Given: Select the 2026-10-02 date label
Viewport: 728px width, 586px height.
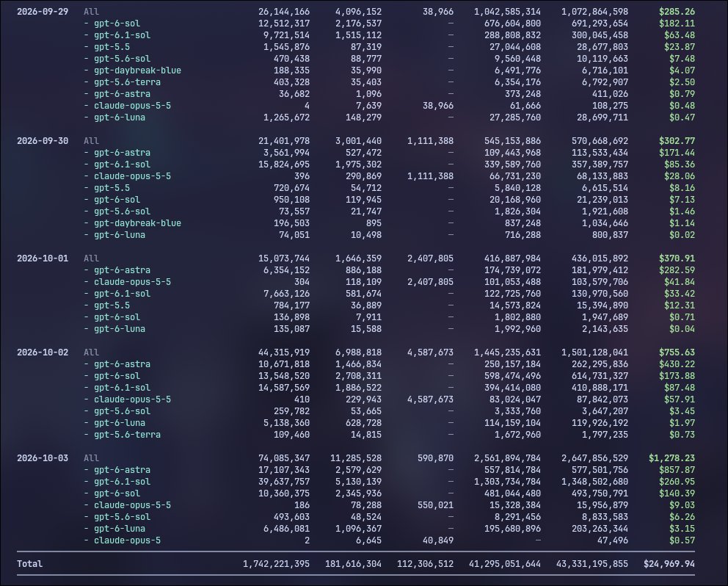Looking at the screenshot, I should coord(43,352).
